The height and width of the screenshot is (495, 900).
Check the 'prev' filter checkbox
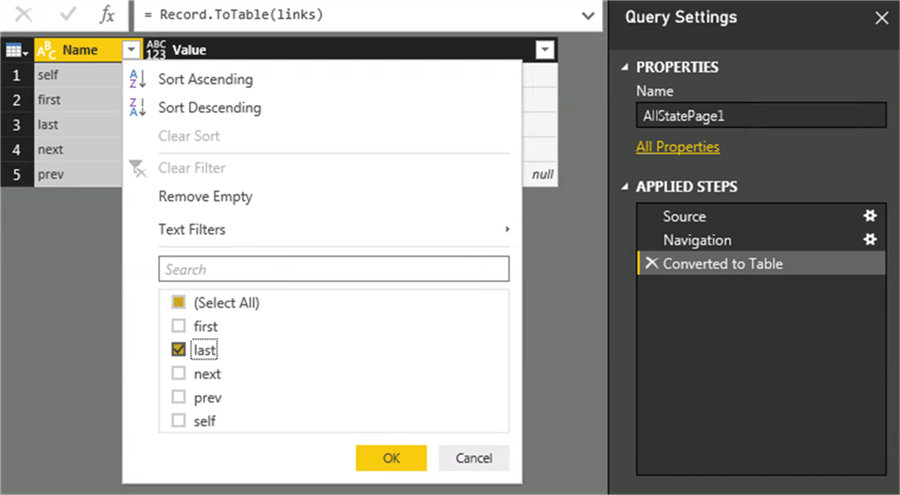(179, 397)
